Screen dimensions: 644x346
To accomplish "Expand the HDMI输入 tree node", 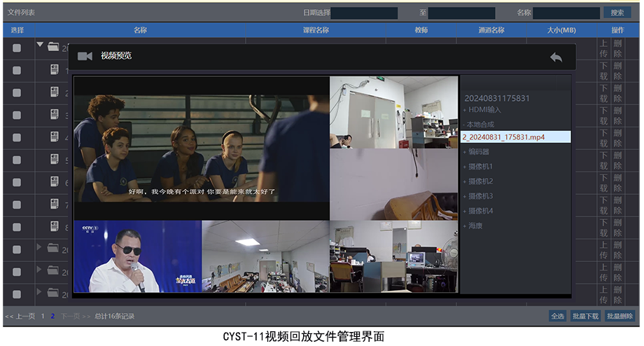I will [x=464, y=110].
